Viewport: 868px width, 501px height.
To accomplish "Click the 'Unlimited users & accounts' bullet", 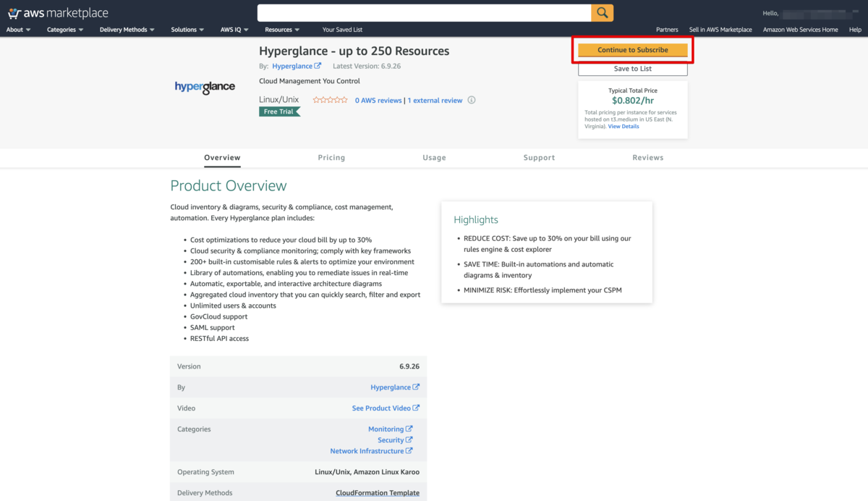I will pyautogui.click(x=233, y=306).
